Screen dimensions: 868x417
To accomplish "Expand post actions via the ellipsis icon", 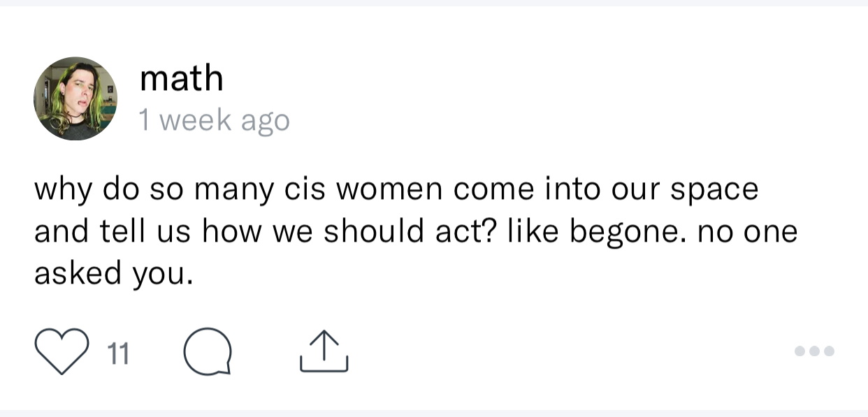I will [x=814, y=351].
